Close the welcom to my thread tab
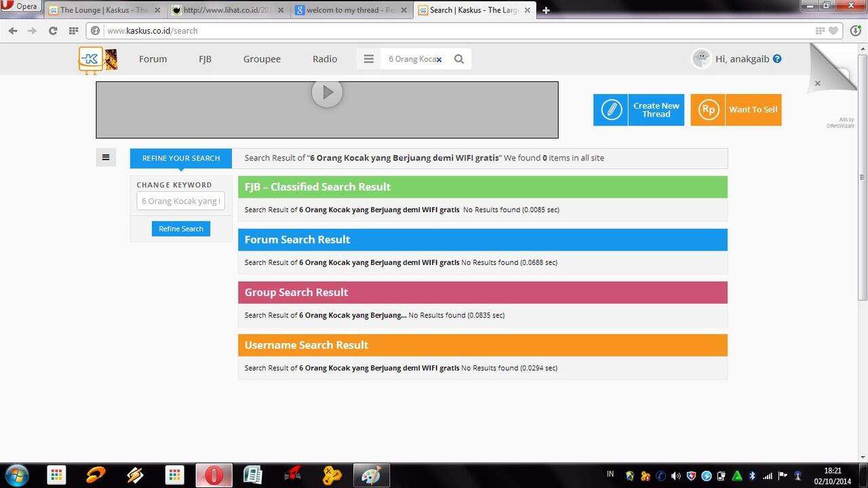The width and height of the screenshot is (868, 488). [404, 10]
